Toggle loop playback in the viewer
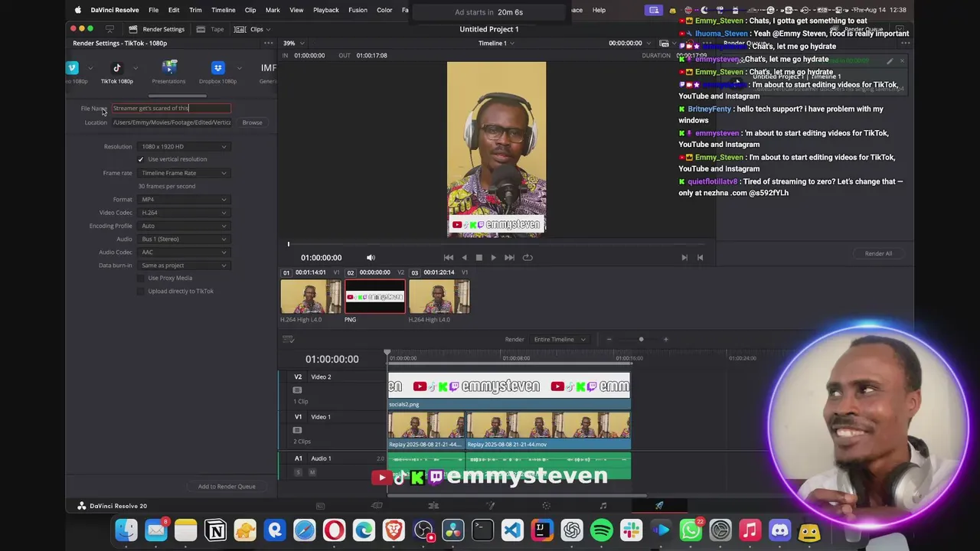The image size is (980, 551). click(x=528, y=258)
